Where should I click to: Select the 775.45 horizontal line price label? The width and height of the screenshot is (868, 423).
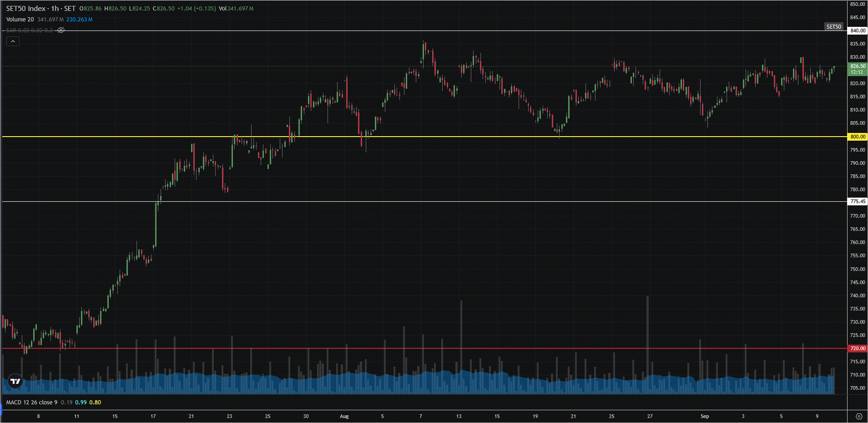coord(858,201)
